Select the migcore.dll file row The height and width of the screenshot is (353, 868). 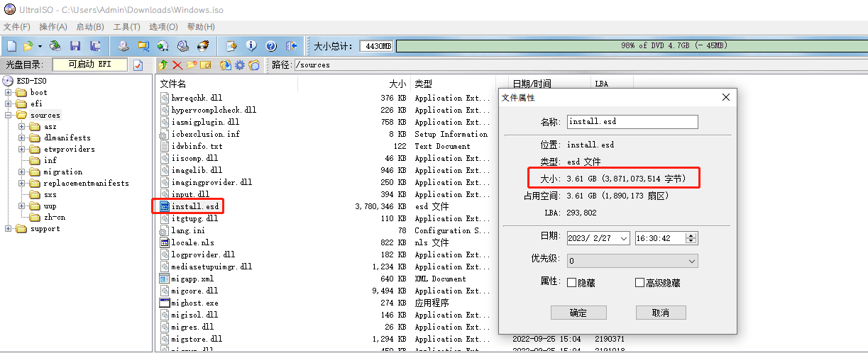[x=324, y=291]
